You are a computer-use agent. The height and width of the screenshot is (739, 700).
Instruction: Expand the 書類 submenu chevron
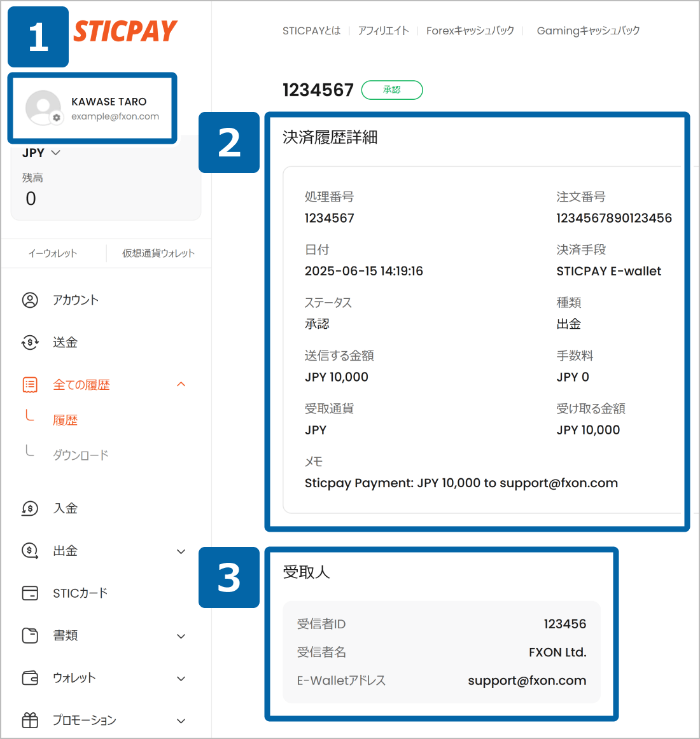[x=181, y=636]
